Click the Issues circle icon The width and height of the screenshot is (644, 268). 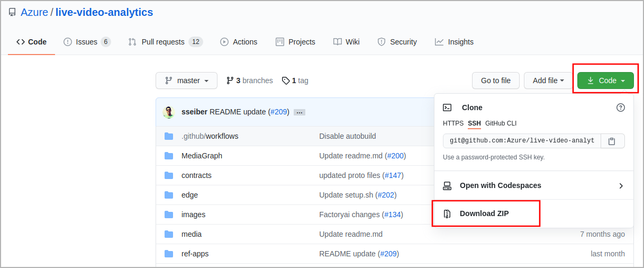click(x=68, y=42)
